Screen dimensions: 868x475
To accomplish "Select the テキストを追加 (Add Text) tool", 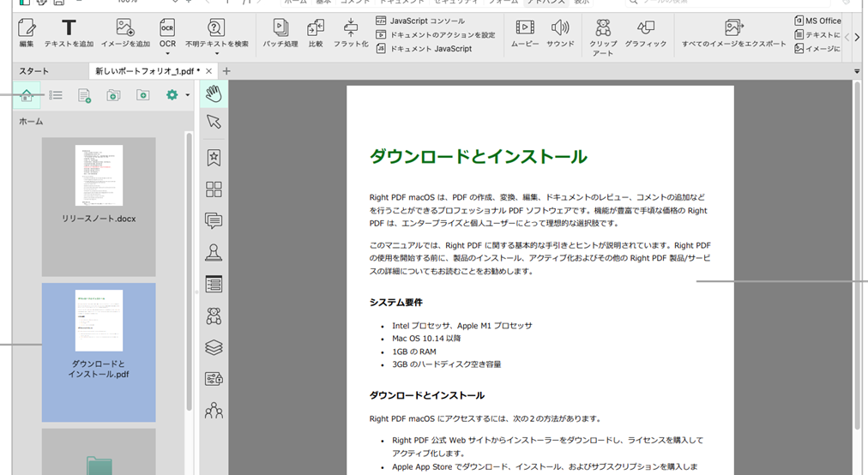I will (x=69, y=33).
